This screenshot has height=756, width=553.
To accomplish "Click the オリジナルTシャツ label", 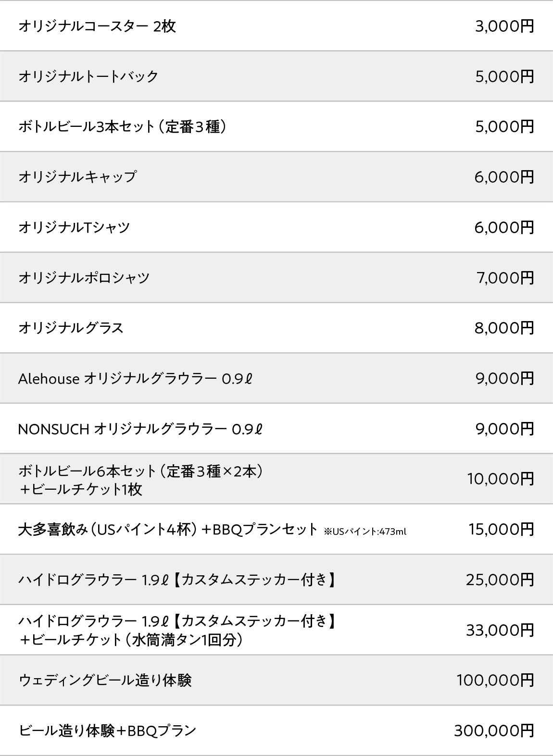I will tap(74, 227).
